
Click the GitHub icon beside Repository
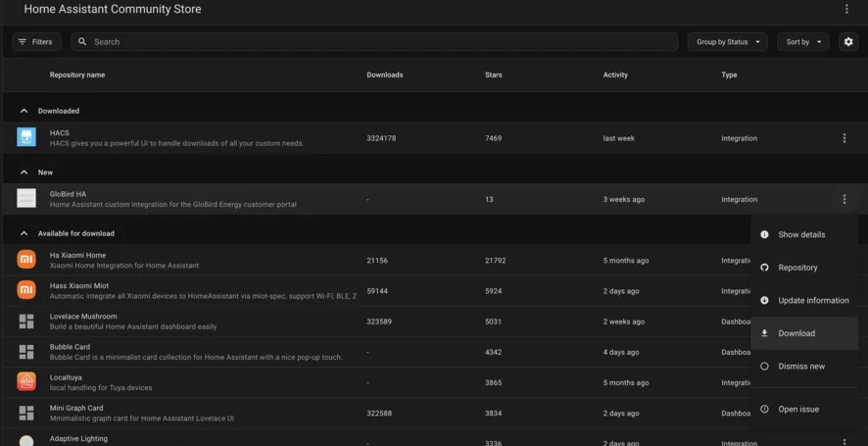pos(764,267)
